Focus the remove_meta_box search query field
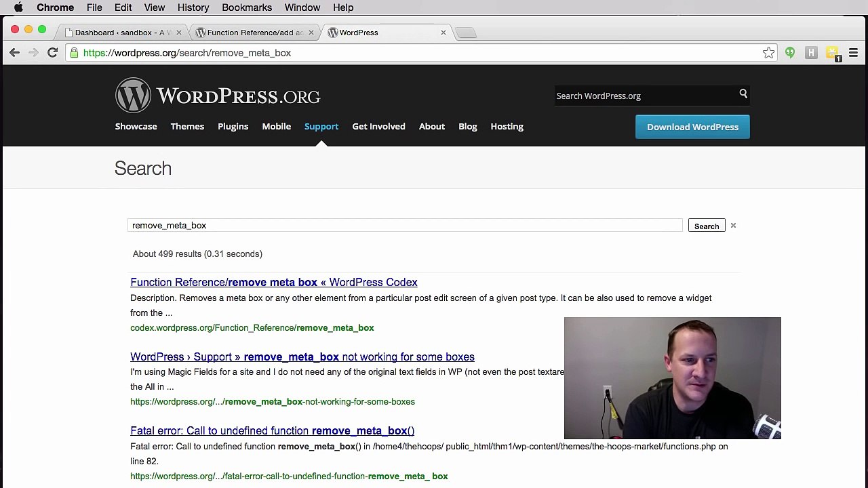 point(405,226)
